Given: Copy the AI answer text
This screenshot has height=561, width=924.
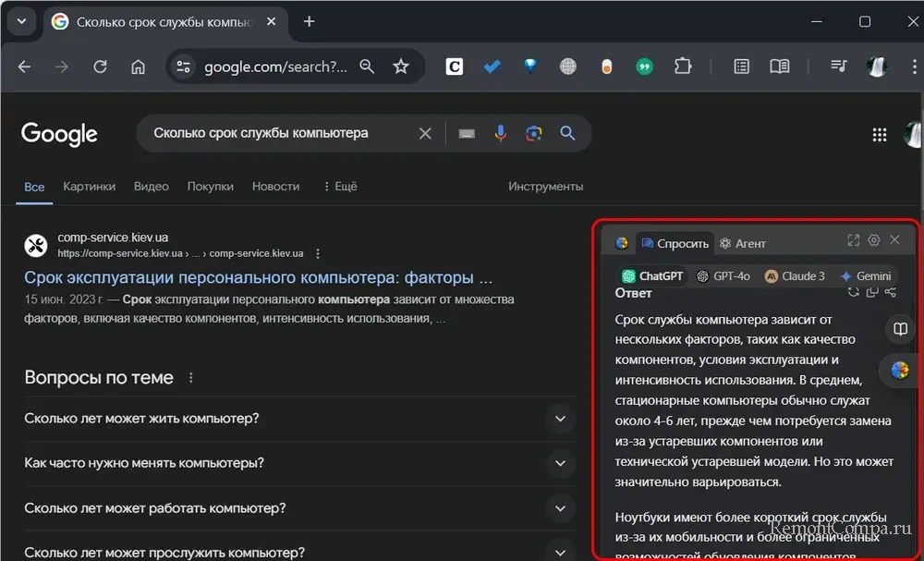Looking at the screenshot, I should coord(872,293).
